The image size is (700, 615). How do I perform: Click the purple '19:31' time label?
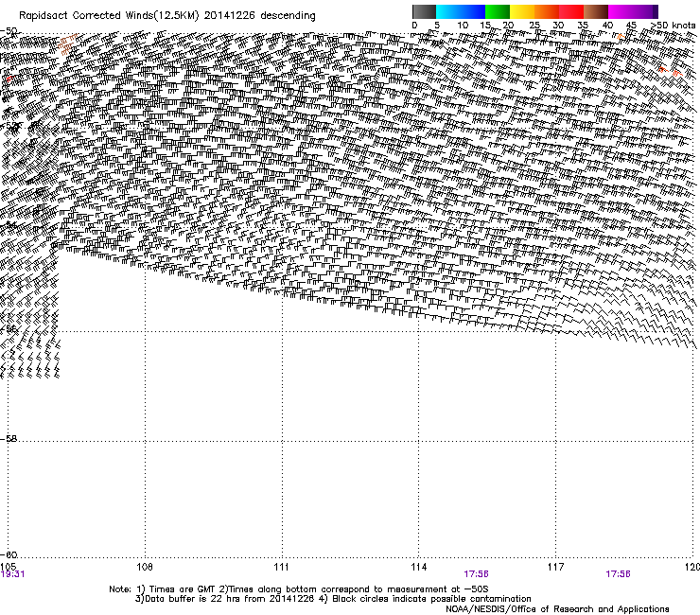coord(12,574)
